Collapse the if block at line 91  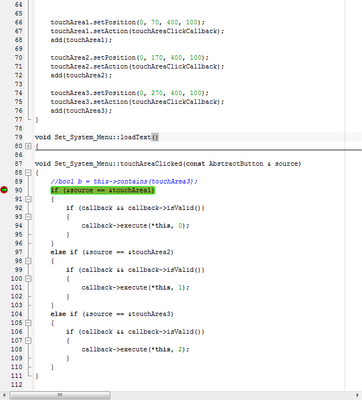(28, 199)
